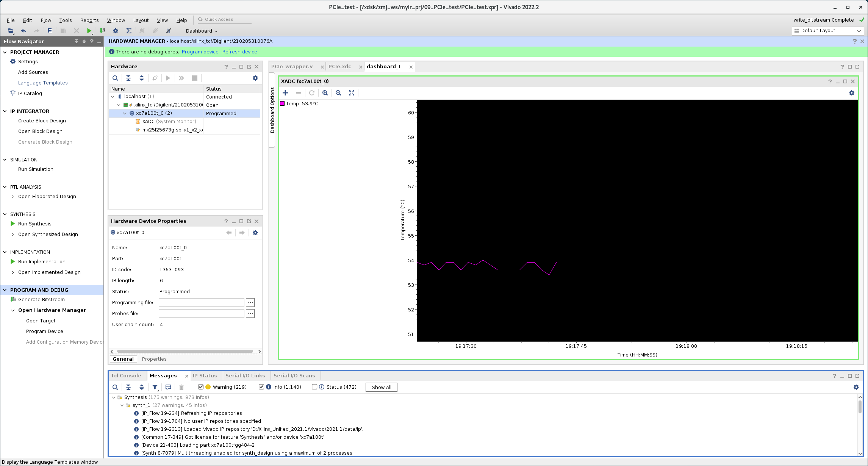
Task: Click the Sigma report toolbar icon
Action: pyautogui.click(x=129, y=31)
